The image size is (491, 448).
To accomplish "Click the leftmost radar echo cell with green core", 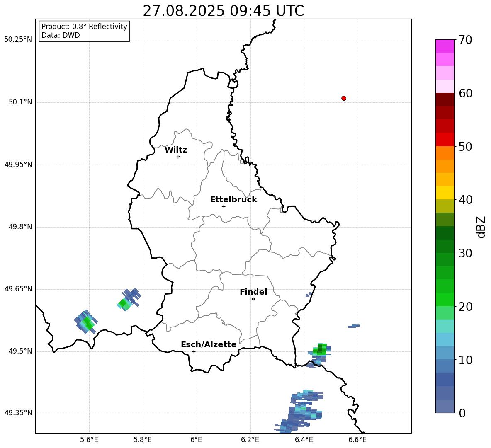I will coord(86,322).
